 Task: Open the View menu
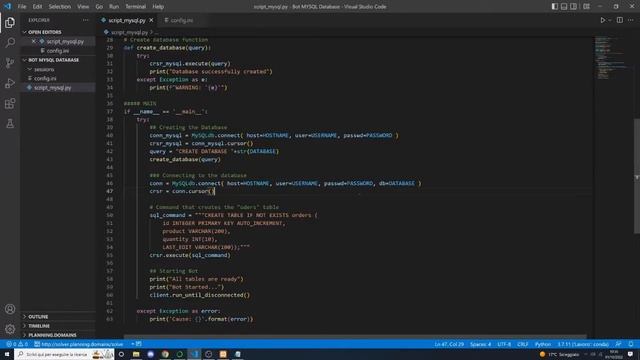coord(83,7)
